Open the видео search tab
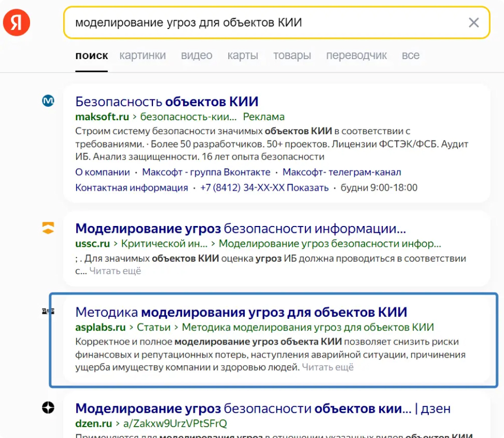 point(197,55)
